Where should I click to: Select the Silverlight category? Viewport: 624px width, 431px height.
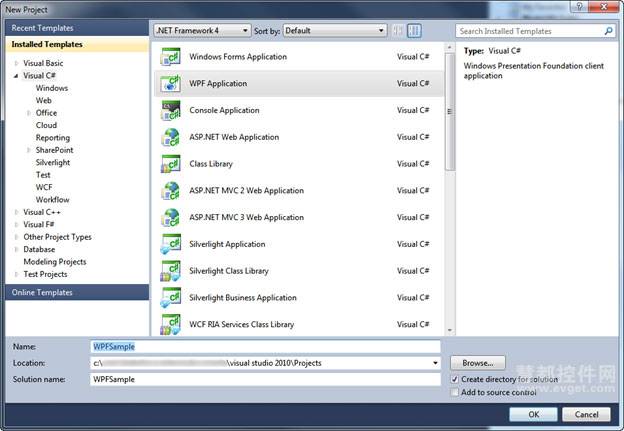click(53, 162)
